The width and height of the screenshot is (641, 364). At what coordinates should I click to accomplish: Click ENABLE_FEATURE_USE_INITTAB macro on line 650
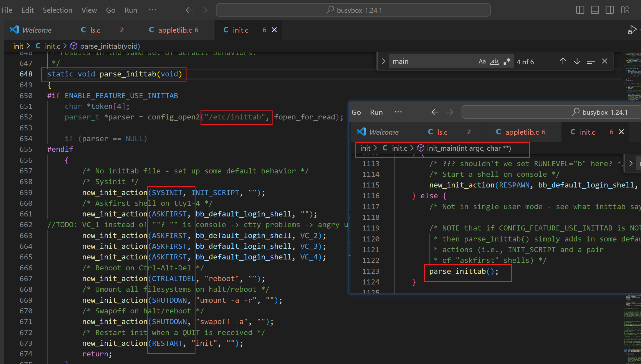pos(121,96)
